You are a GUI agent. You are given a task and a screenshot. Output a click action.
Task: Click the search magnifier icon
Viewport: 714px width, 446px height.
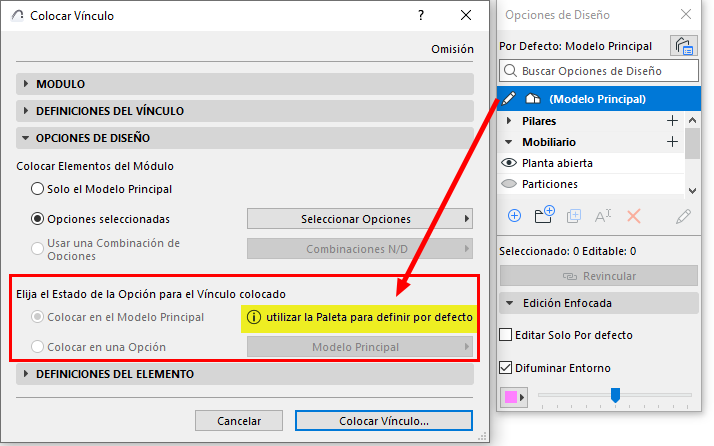coord(510,71)
